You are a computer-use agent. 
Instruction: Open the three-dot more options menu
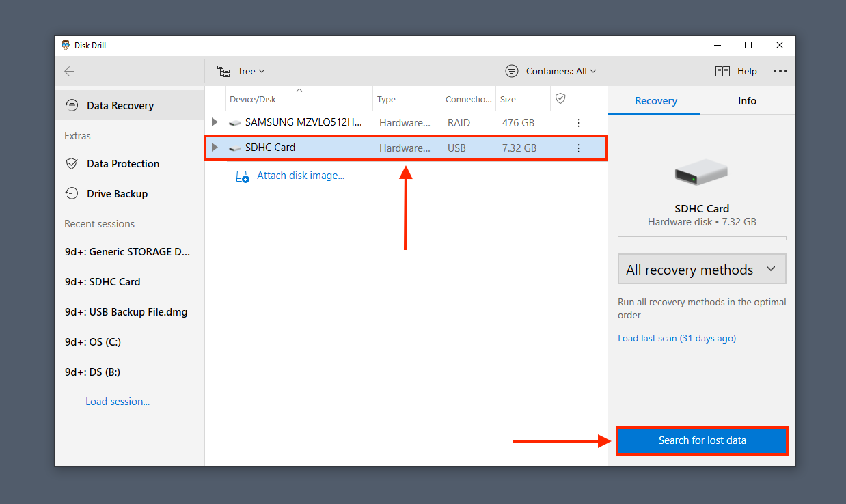[780, 71]
